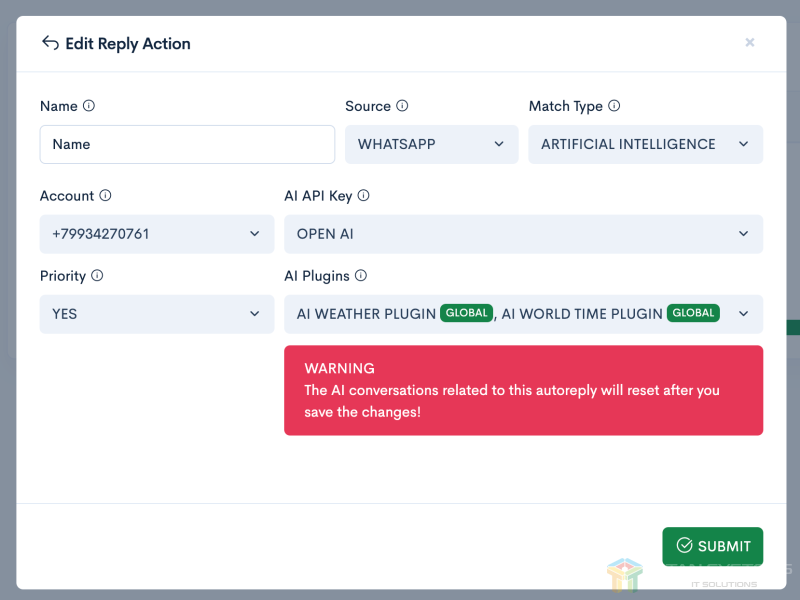
Task: Click the info icon next to Account
Action: click(x=105, y=196)
